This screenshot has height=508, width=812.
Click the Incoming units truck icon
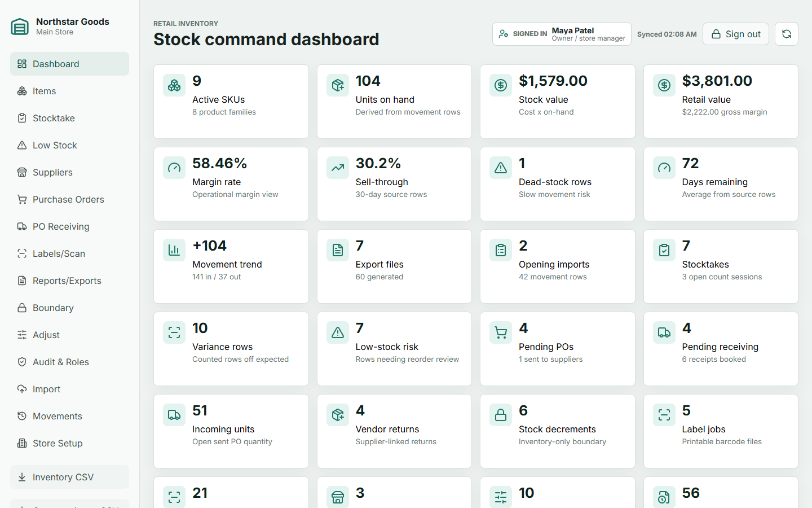(x=174, y=415)
